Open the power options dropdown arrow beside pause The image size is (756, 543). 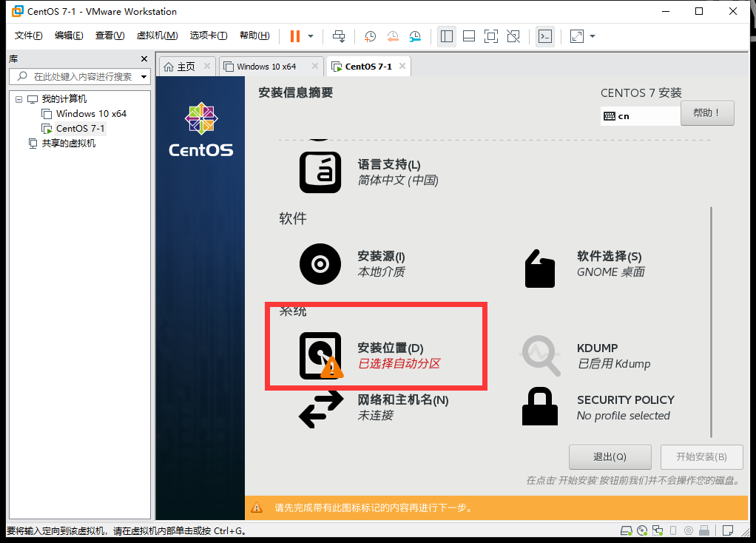(x=311, y=36)
